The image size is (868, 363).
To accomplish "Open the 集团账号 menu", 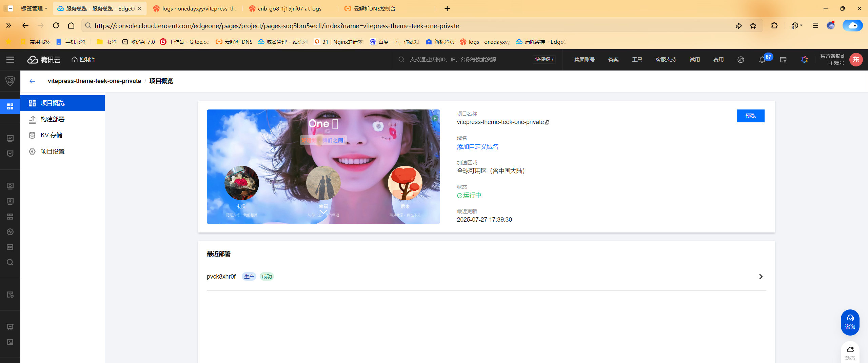I will coord(585,60).
